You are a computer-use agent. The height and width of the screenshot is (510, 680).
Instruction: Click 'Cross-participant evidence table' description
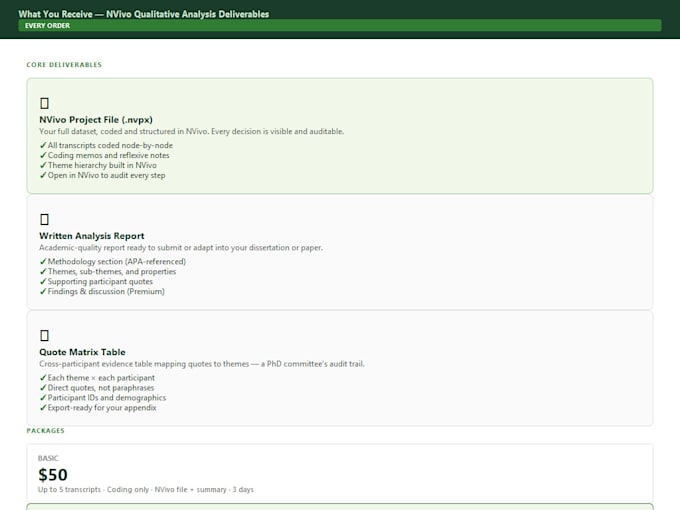(202, 364)
